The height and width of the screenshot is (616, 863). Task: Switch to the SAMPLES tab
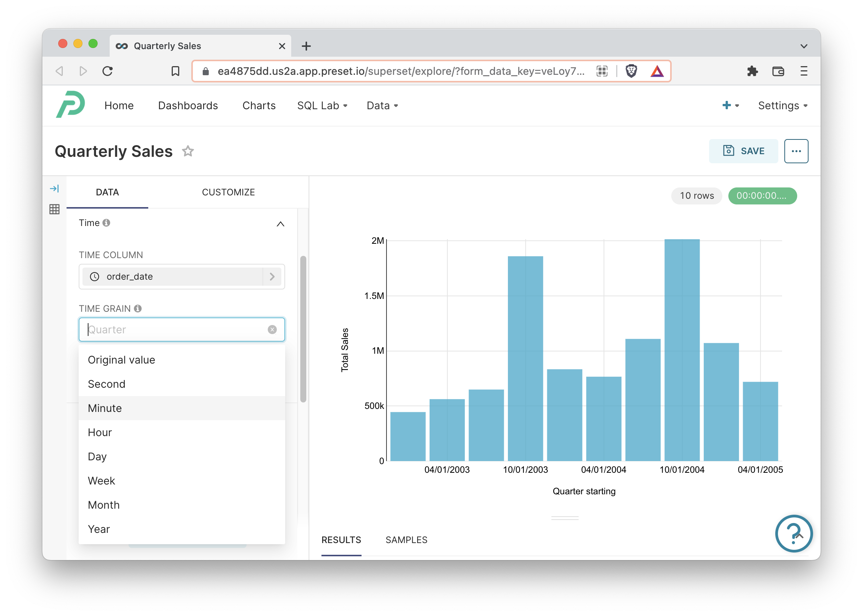(x=406, y=540)
